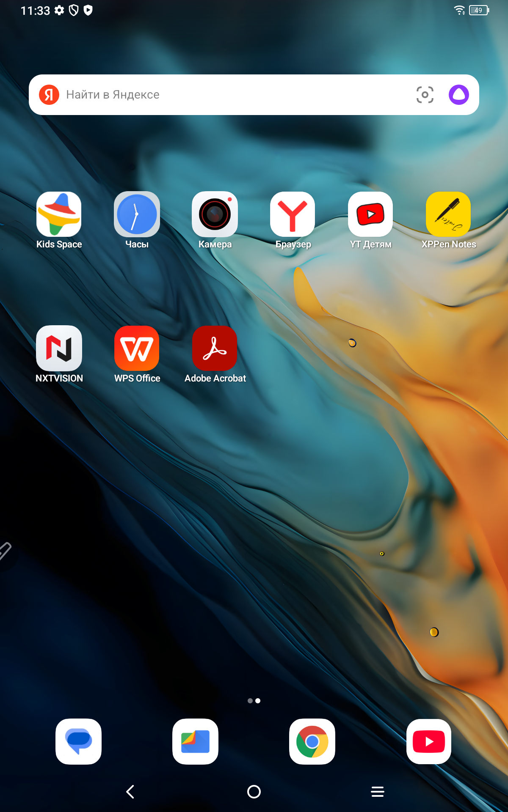Screen dimensions: 508x812
Task: Open Google Chrome from dock
Action: (x=312, y=741)
